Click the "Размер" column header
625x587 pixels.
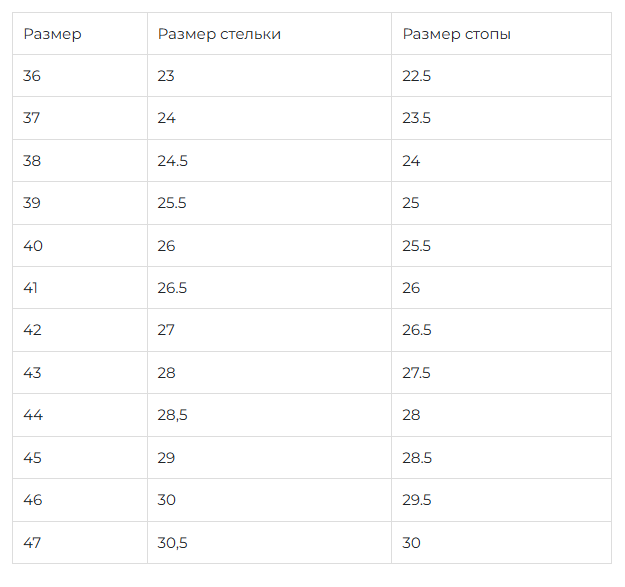(x=52, y=34)
